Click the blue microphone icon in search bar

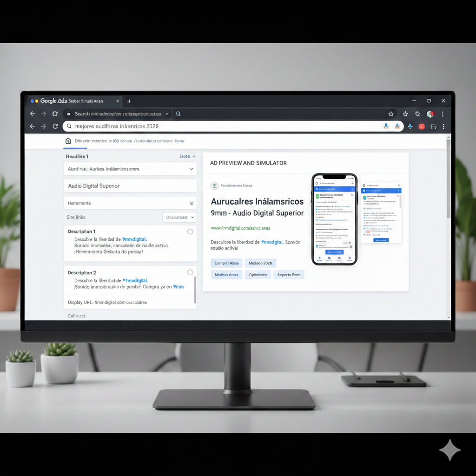(386, 126)
